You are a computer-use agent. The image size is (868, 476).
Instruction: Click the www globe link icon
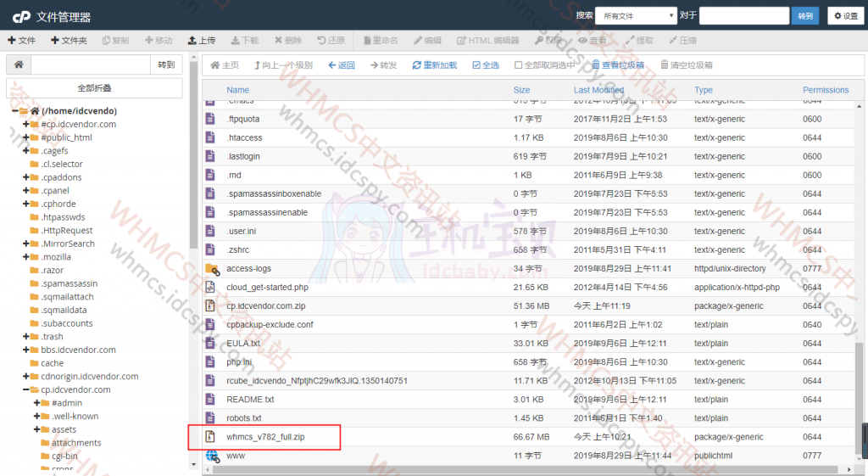tap(211, 456)
